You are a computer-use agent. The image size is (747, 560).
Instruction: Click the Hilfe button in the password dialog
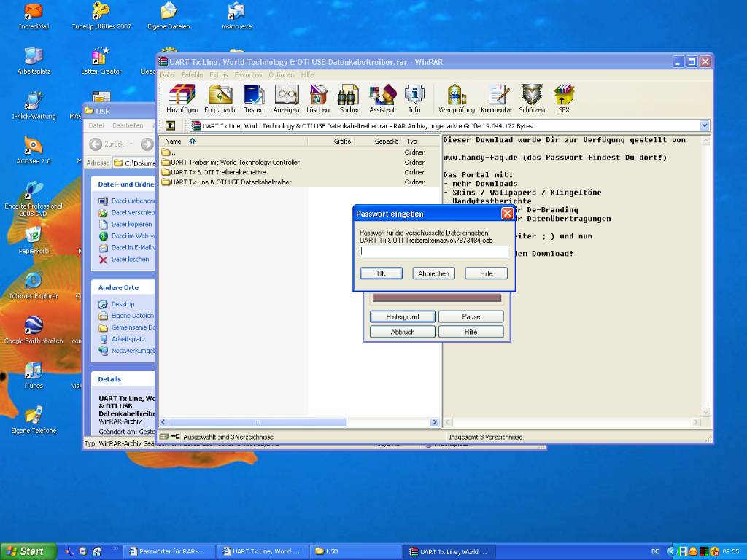[486, 273]
